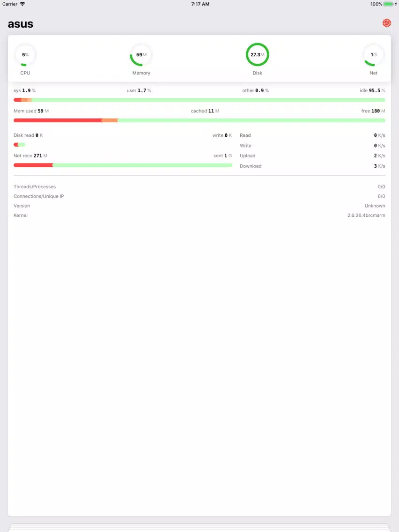Click the network recv/sent bar
This screenshot has width=399, height=532.
(x=123, y=165)
